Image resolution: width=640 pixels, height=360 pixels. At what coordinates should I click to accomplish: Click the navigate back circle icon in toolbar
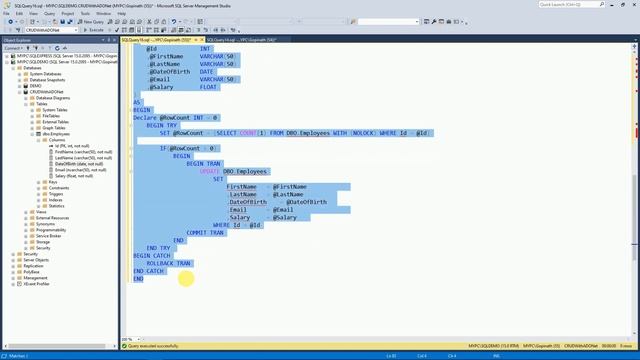[x=11, y=22]
